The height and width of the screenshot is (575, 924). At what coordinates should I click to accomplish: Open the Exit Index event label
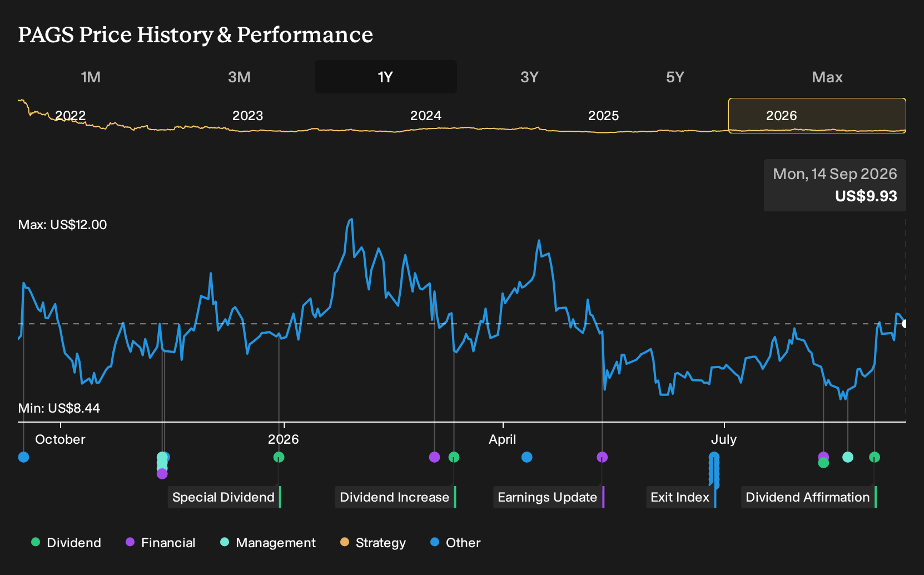681,497
